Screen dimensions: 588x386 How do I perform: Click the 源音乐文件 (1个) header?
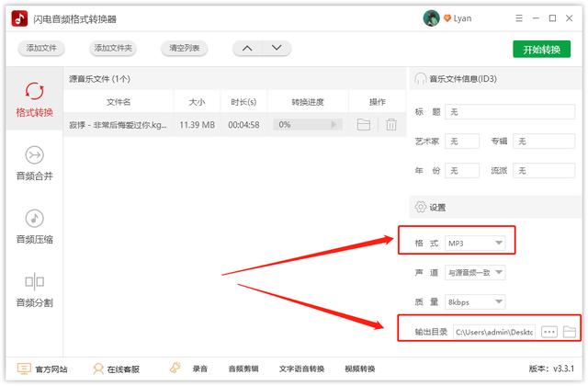[x=100, y=79]
